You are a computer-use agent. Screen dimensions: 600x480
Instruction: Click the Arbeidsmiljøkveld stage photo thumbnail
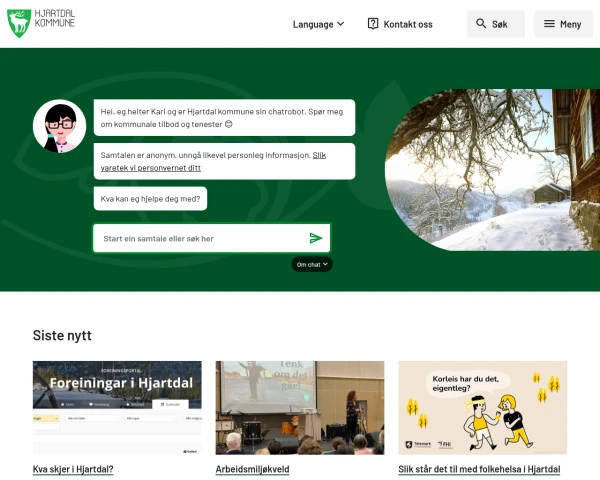pos(300,408)
